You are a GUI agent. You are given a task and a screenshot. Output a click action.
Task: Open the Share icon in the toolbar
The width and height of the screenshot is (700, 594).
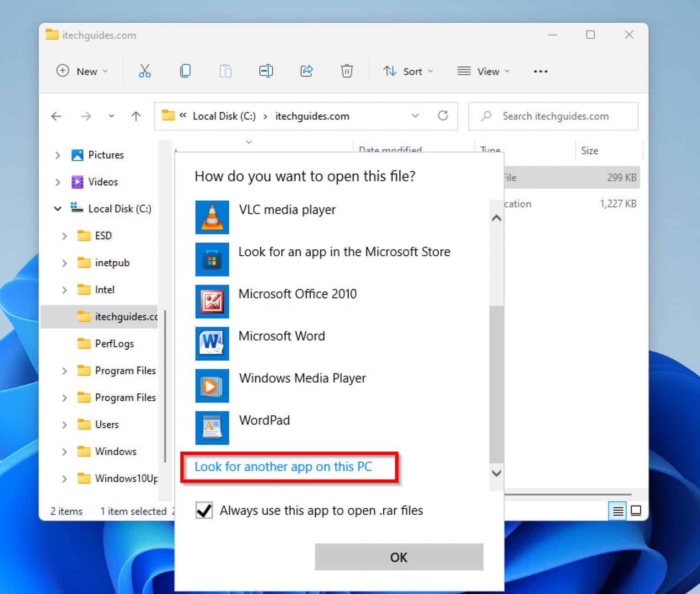306,71
